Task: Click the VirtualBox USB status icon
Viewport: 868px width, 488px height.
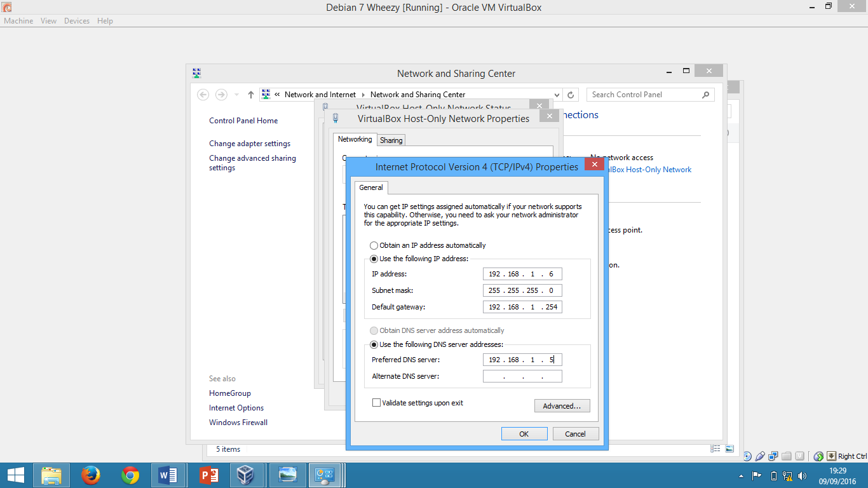Action: 760,456
